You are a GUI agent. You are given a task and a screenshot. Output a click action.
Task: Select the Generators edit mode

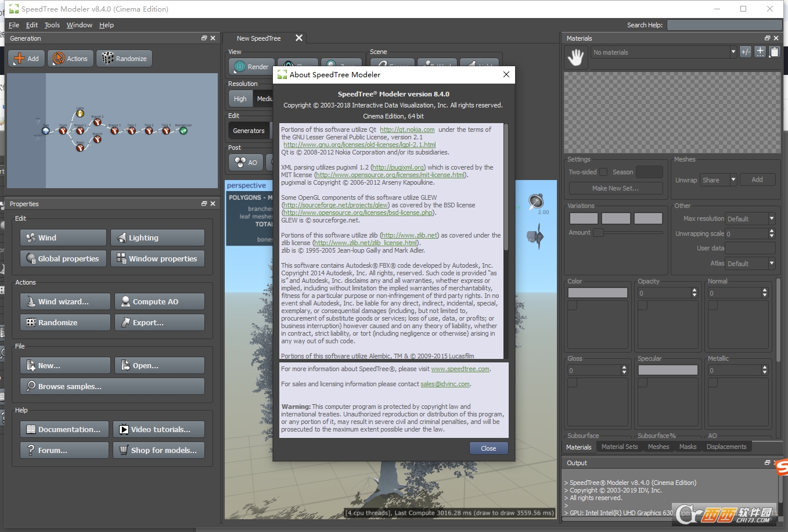[x=249, y=131]
